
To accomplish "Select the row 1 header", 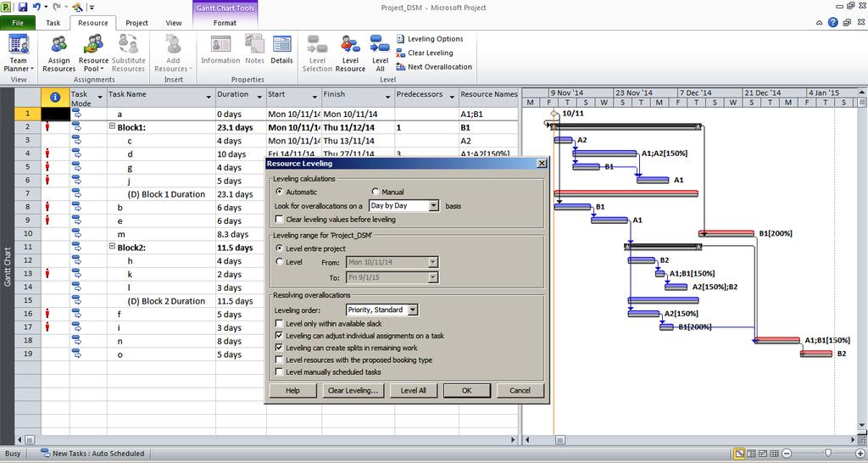I will pos(28,114).
